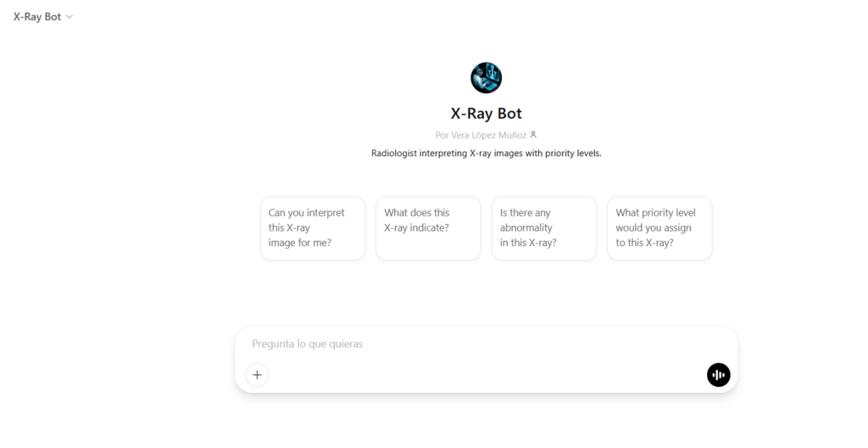Open the X-Ray Bot menu at top left
Screen dimensions: 868x448
click(x=43, y=17)
